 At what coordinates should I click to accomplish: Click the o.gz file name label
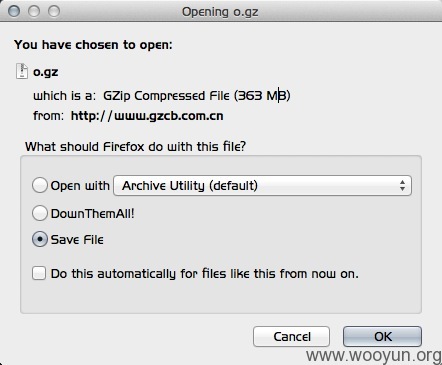(x=46, y=72)
